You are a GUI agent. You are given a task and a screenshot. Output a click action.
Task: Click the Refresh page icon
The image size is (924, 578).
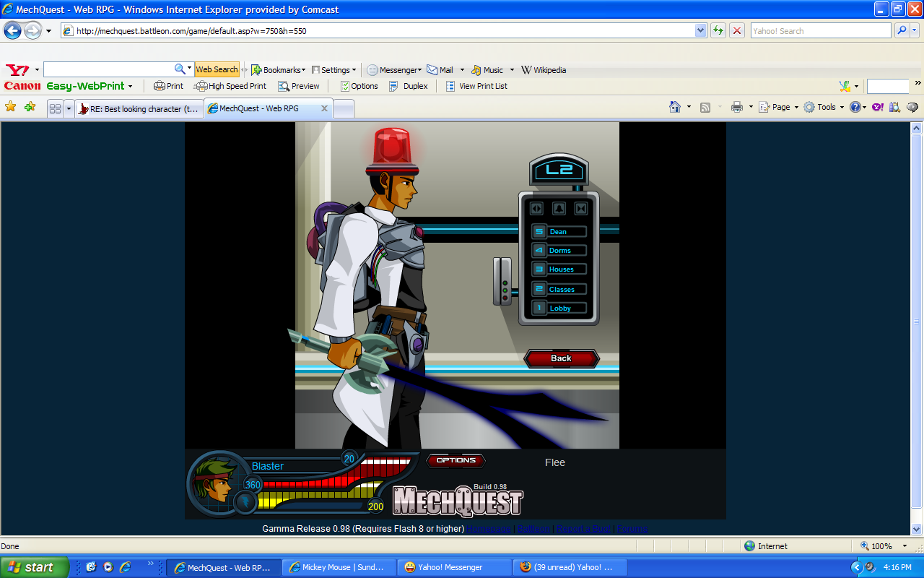point(718,30)
